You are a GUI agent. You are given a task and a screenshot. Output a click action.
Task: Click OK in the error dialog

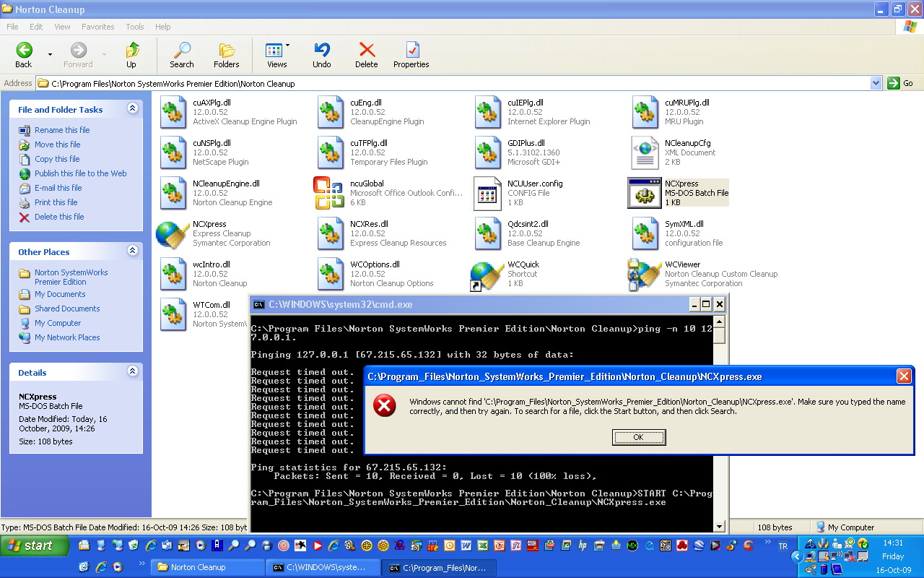(x=639, y=437)
